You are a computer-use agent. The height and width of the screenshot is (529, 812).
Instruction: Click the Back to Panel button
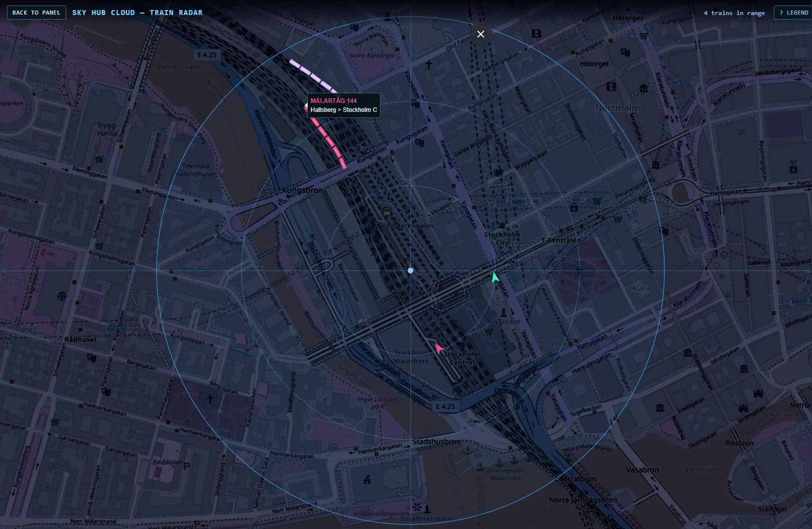click(36, 13)
